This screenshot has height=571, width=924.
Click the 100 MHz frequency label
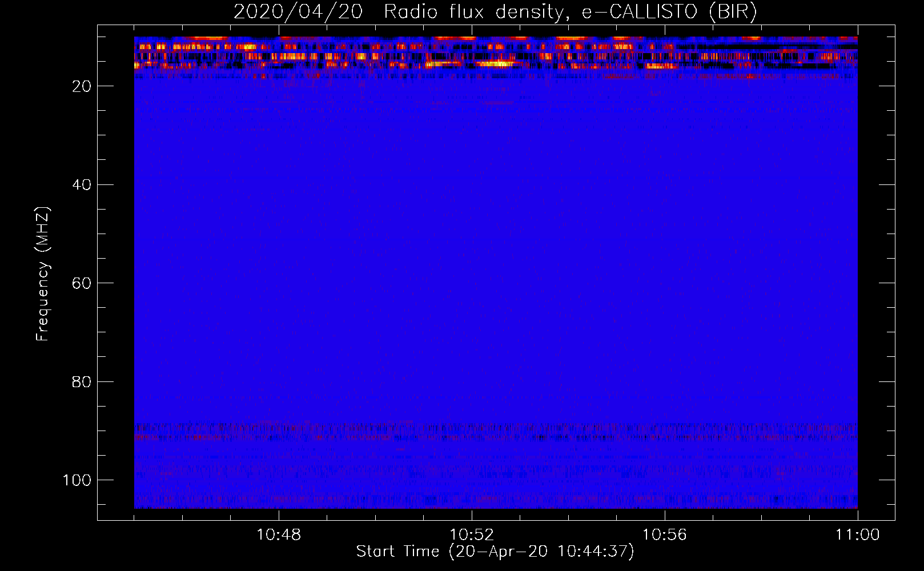point(77,480)
